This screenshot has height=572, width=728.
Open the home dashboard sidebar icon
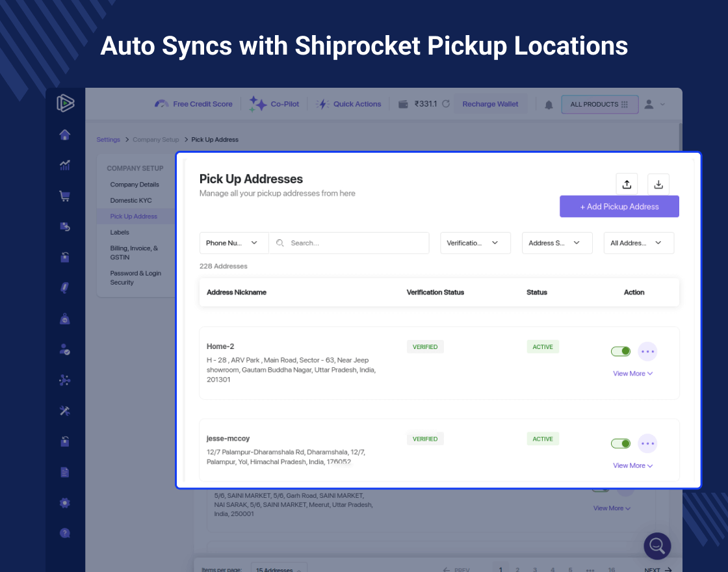click(64, 135)
